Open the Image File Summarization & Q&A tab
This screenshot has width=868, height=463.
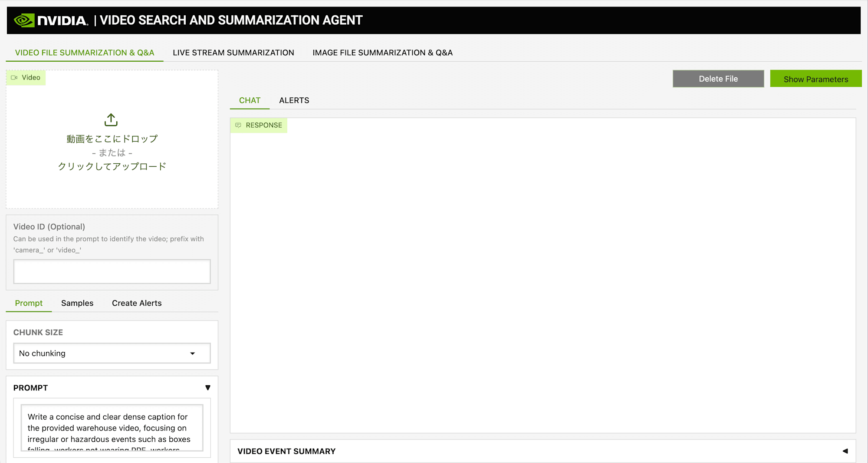pyautogui.click(x=382, y=53)
